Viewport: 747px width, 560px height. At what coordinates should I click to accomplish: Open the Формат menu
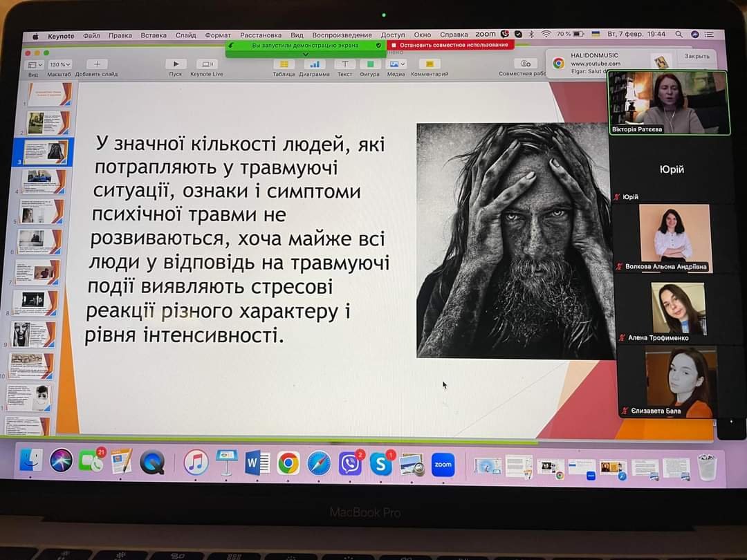tap(218, 35)
